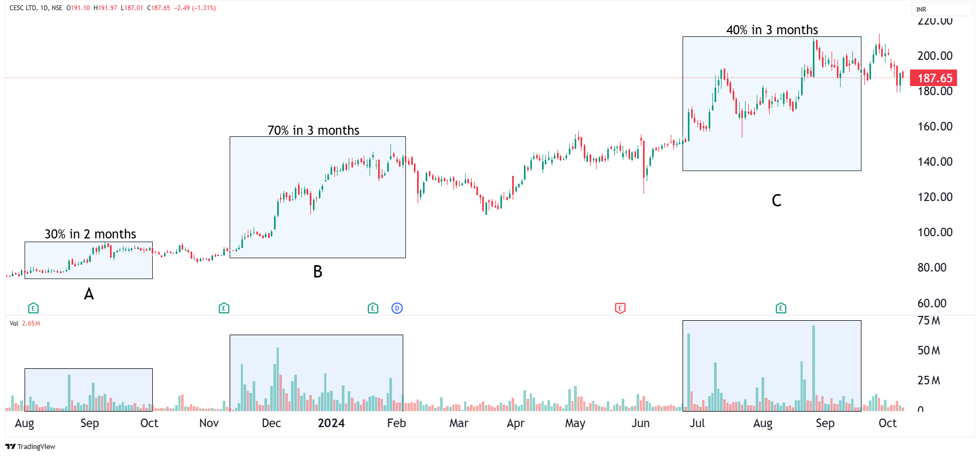Click the red earnings marker near June
The width and height of the screenshot is (980, 456).
620,308
